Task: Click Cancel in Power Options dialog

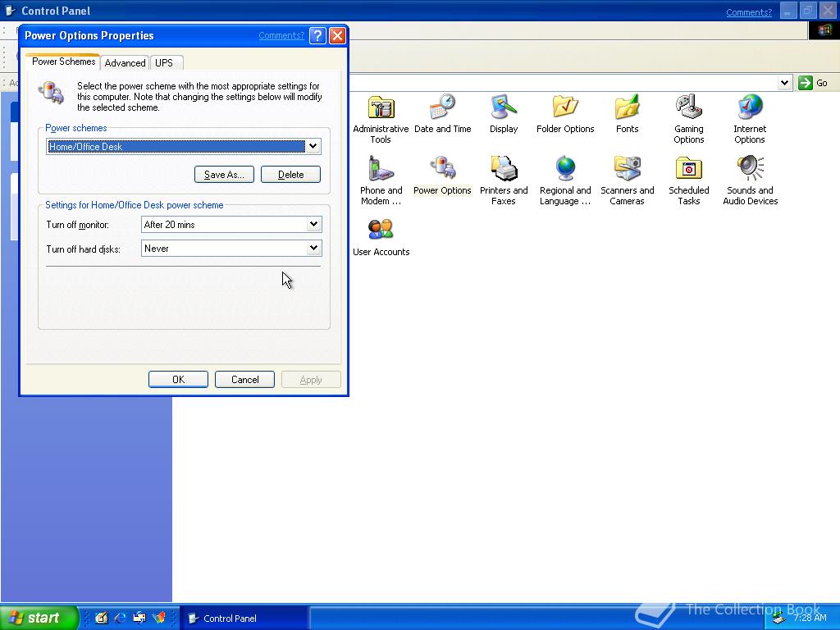Action: pyautogui.click(x=244, y=379)
